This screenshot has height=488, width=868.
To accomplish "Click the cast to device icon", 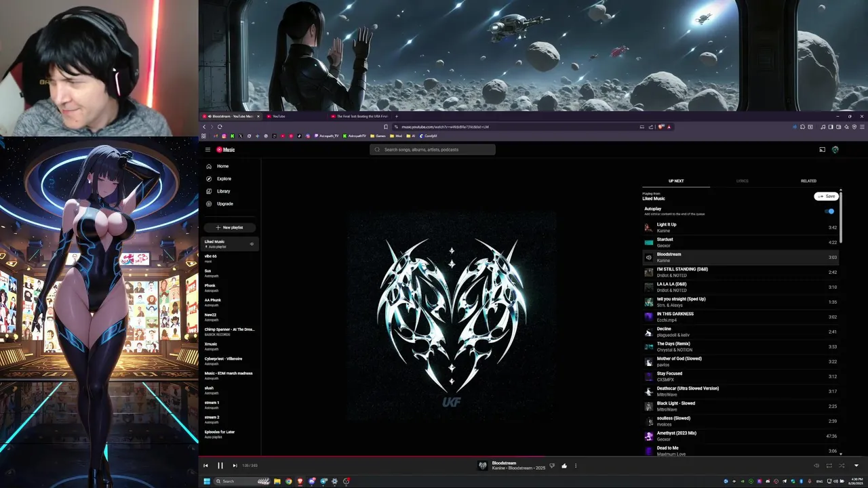I will [x=822, y=150].
